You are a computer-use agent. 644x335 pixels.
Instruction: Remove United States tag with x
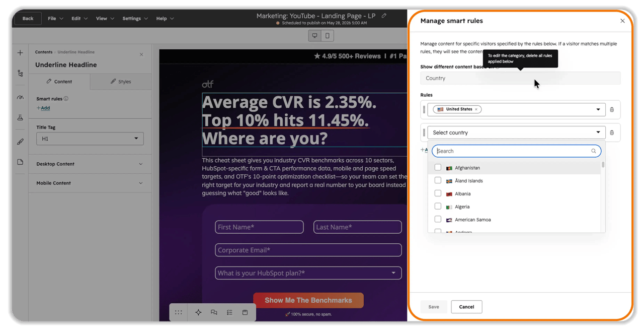point(476,109)
